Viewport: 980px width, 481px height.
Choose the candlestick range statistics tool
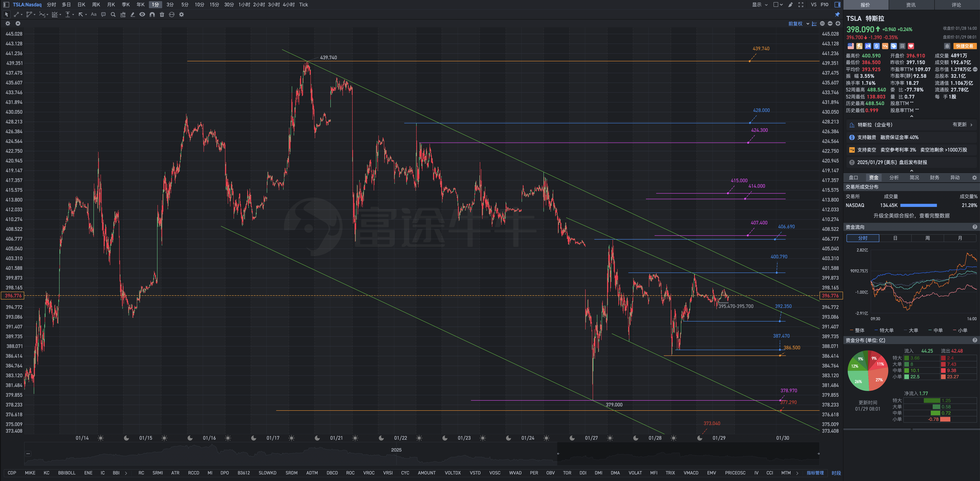(x=123, y=14)
